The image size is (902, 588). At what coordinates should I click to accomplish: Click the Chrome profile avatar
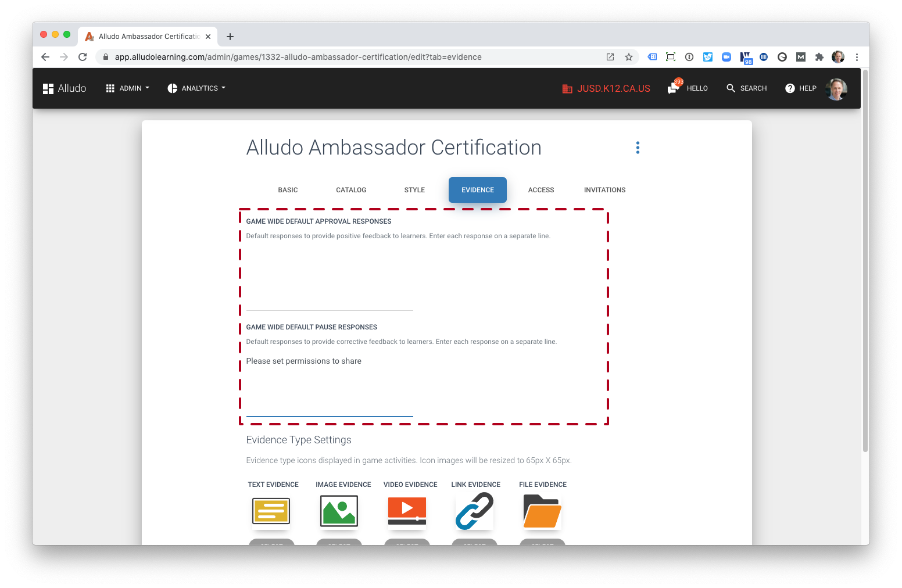tap(838, 57)
